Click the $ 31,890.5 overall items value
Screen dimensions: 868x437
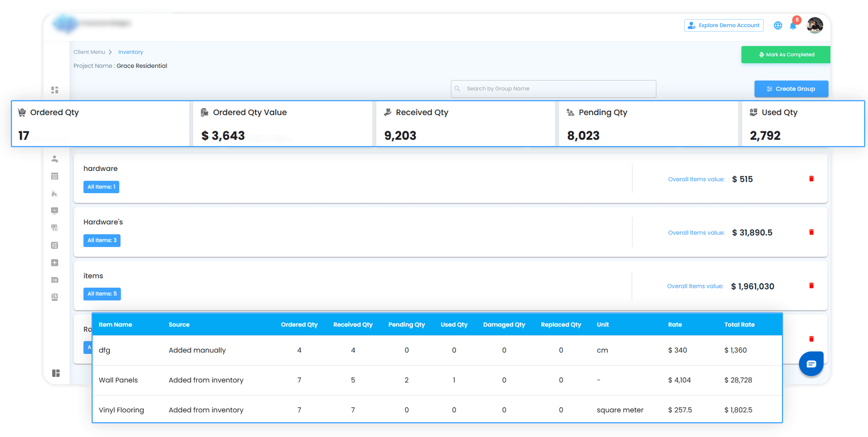coord(752,233)
